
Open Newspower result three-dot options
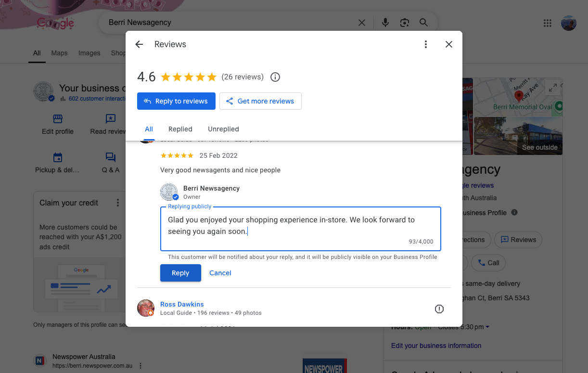pyautogui.click(x=141, y=366)
